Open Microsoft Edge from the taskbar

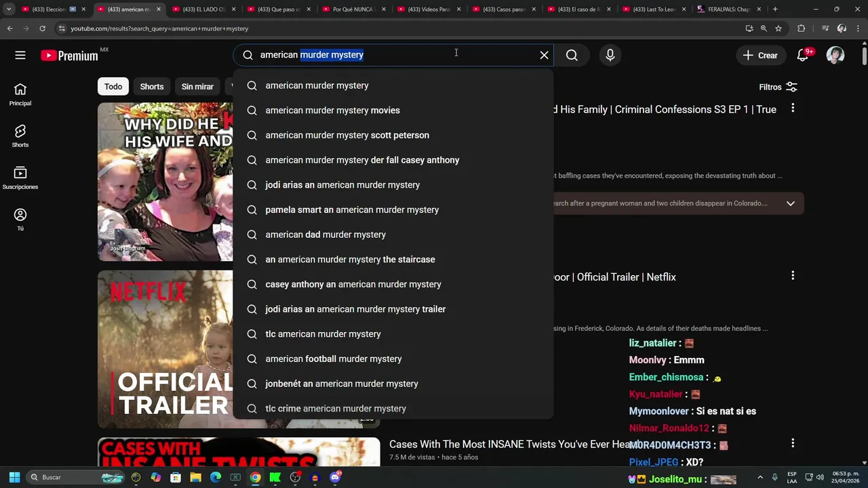(x=216, y=477)
